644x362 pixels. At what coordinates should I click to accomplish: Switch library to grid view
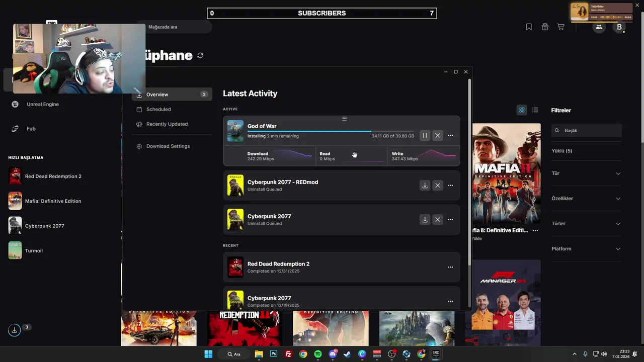[x=522, y=110]
